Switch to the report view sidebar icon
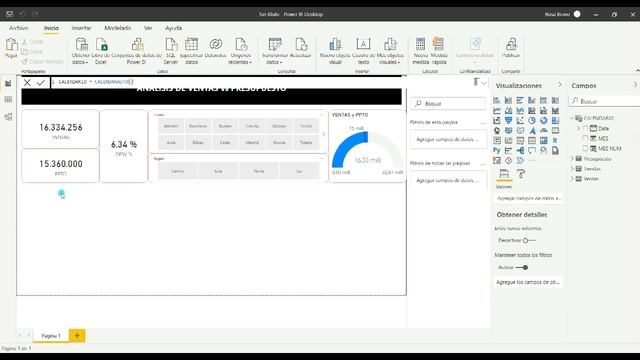The image size is (640, 360). point(8,83)
